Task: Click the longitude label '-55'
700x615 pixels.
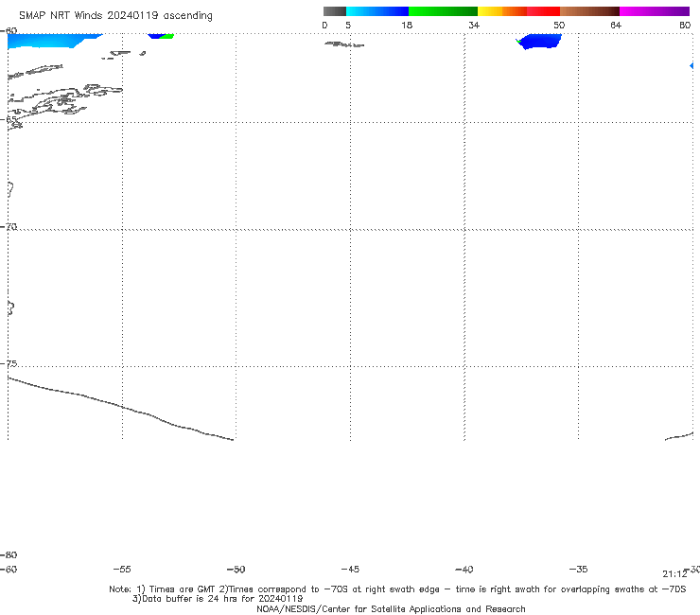Action: coord(122,570)
